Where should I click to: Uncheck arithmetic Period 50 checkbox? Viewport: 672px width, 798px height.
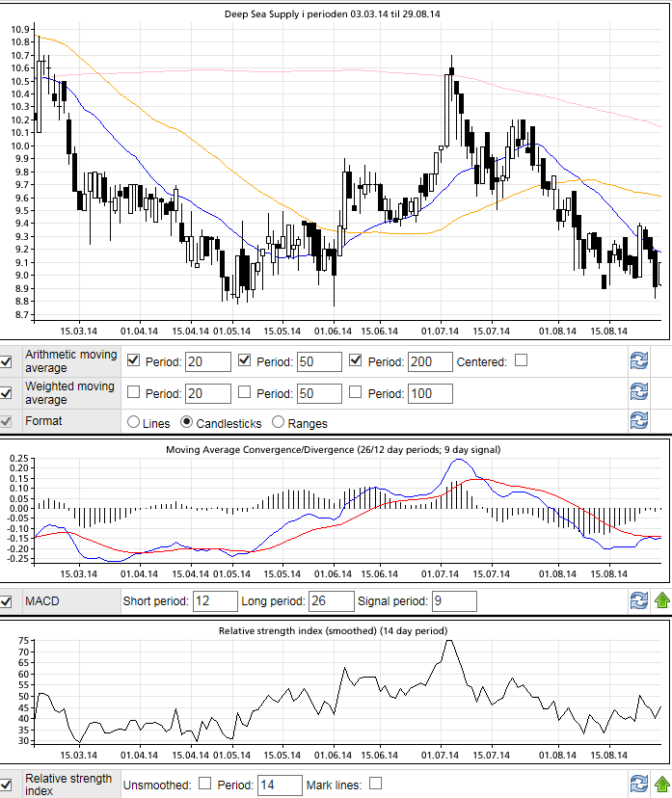[x=245, y=360]
